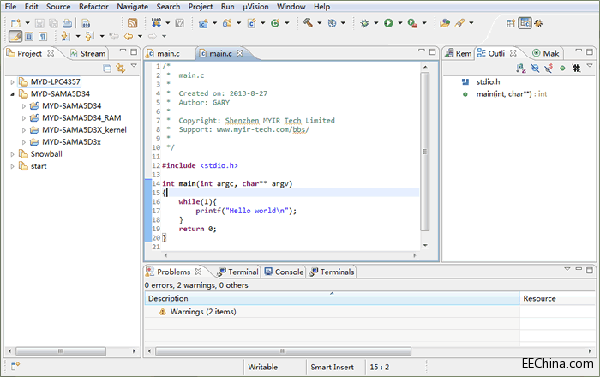Expand the MYD-LPC4357 project node
The image size is (600, 377).
12,82
